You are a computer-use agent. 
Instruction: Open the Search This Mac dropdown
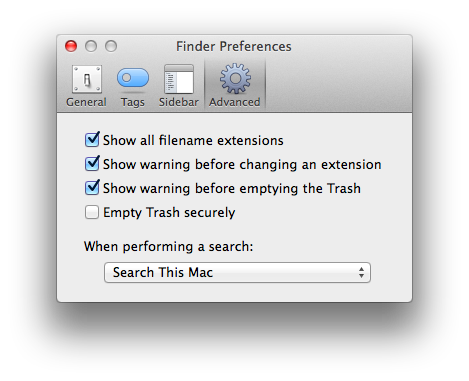coord(237,272)
